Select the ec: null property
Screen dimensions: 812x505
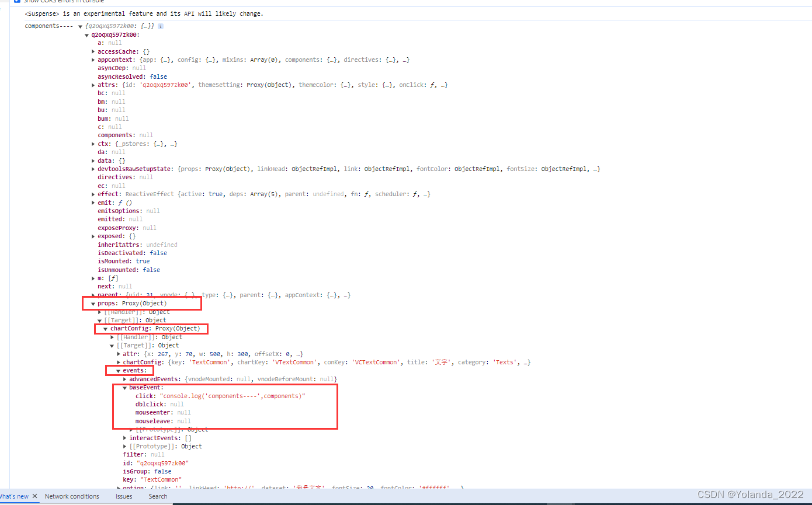pos(112,186)
